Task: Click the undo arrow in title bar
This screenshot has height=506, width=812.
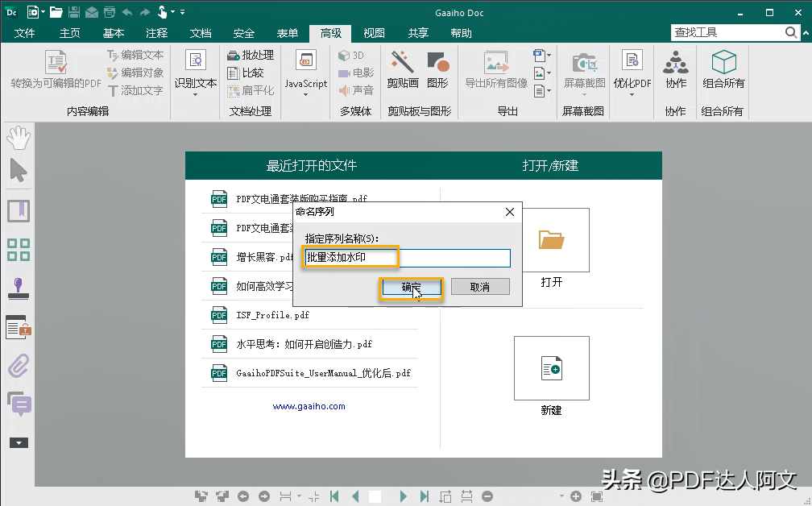Action: coord(127,12)
